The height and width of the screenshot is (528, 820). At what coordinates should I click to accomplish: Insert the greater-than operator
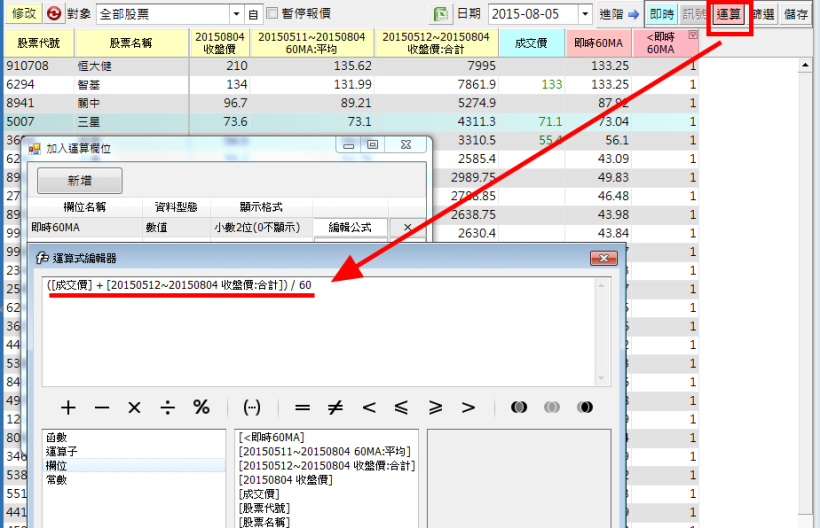(468, 407)
